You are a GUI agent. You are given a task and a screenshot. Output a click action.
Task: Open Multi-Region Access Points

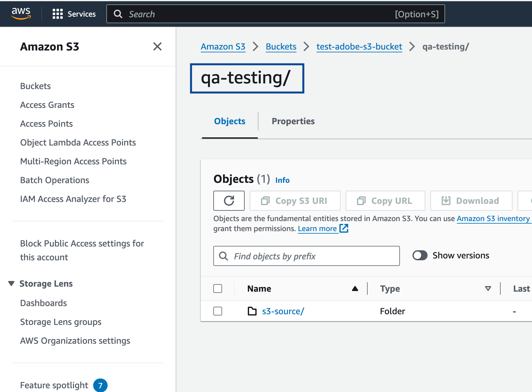tap(73, 162)
